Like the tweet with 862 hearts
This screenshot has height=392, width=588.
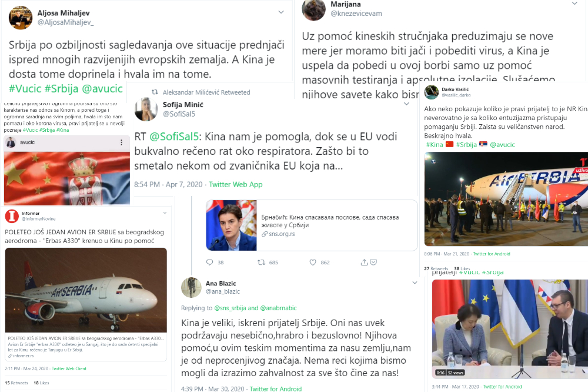(313, 262)
